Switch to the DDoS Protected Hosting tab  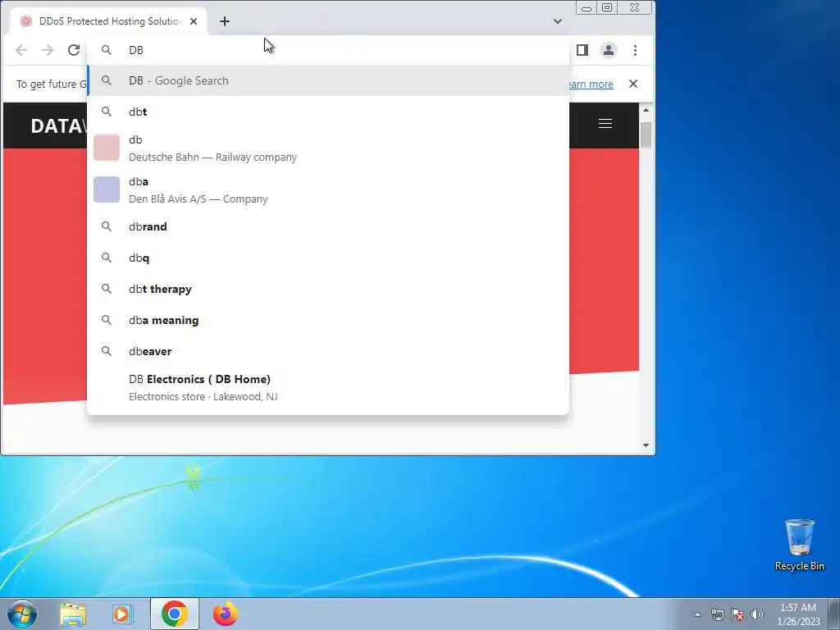109,21
